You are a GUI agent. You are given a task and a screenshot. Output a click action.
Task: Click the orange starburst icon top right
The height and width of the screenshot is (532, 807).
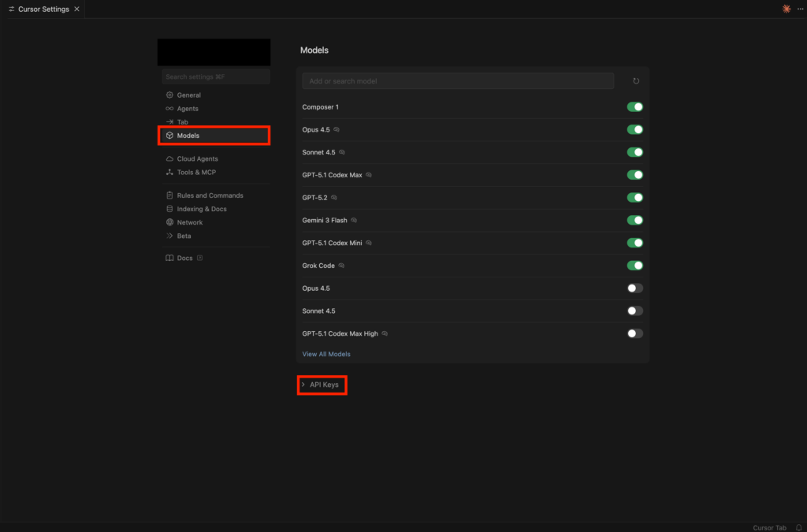(x=786, y=9)
